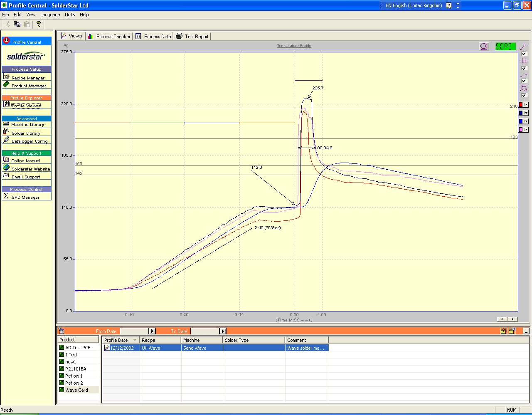532x415 pixels.
Task: Select the 12/12/2002 profile row
Action: click(215, 348)
